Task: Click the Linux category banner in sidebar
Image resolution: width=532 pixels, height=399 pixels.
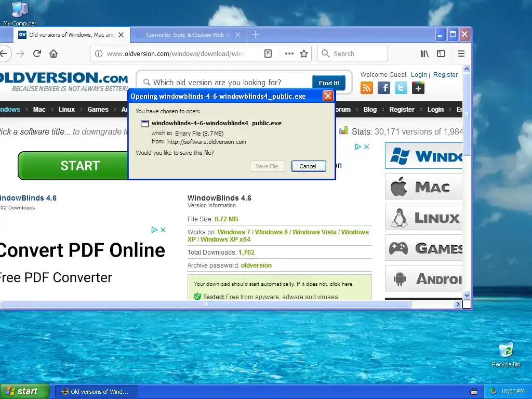Action: click(x=424, y=218)
